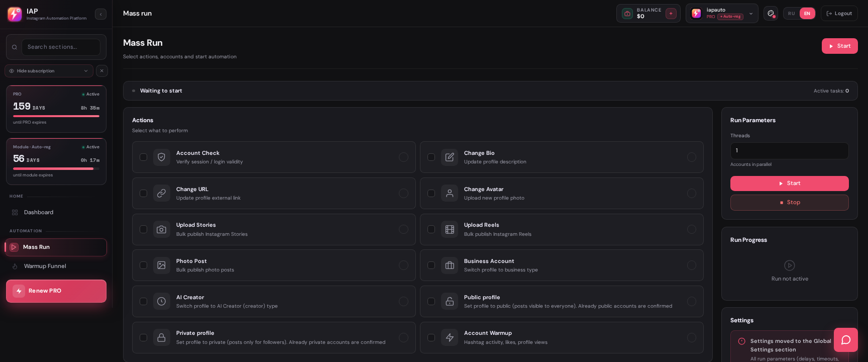This screenshot has height=362, width=868.
Task: Click the Threads number input field
Action: click(789, 151)
